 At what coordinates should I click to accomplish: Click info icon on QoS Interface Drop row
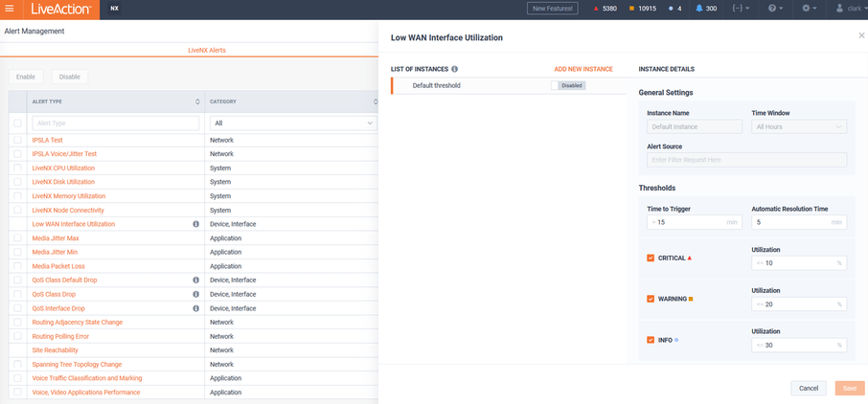196,308
